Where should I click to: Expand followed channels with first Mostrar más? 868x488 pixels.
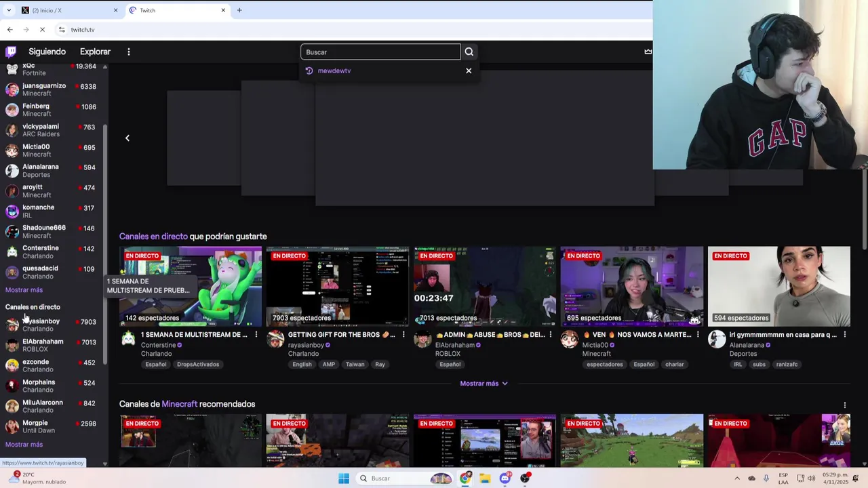24,290
